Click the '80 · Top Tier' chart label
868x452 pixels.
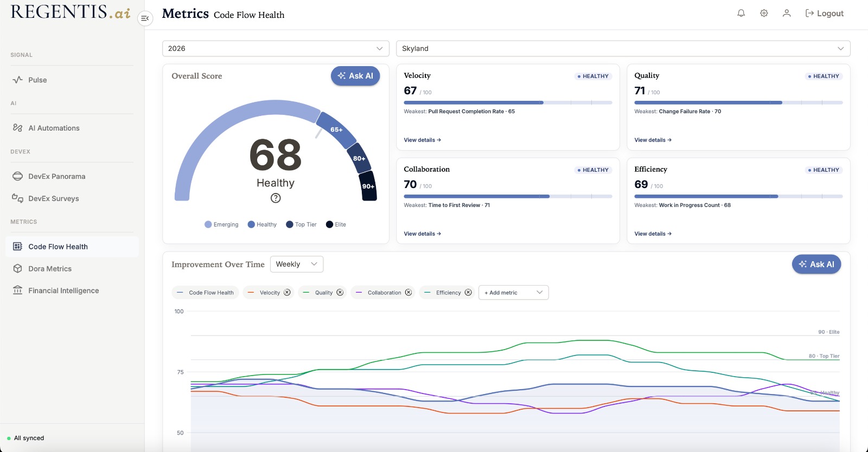(824, 356)
